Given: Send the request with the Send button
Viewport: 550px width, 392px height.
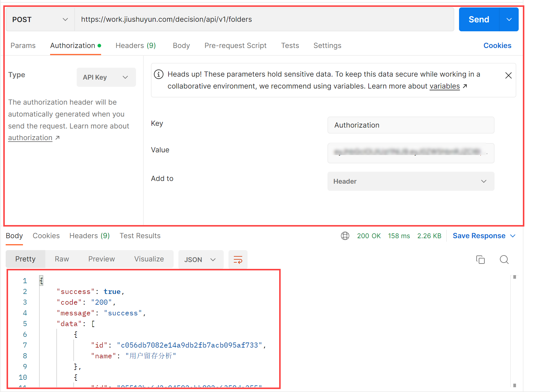Looking at the screenshot, I should click(479, 19).
